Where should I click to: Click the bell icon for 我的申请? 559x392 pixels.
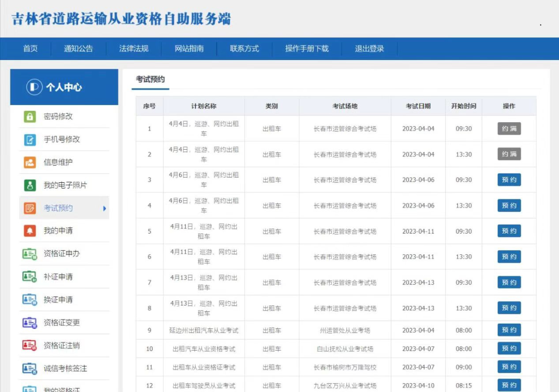pos(30,231)
